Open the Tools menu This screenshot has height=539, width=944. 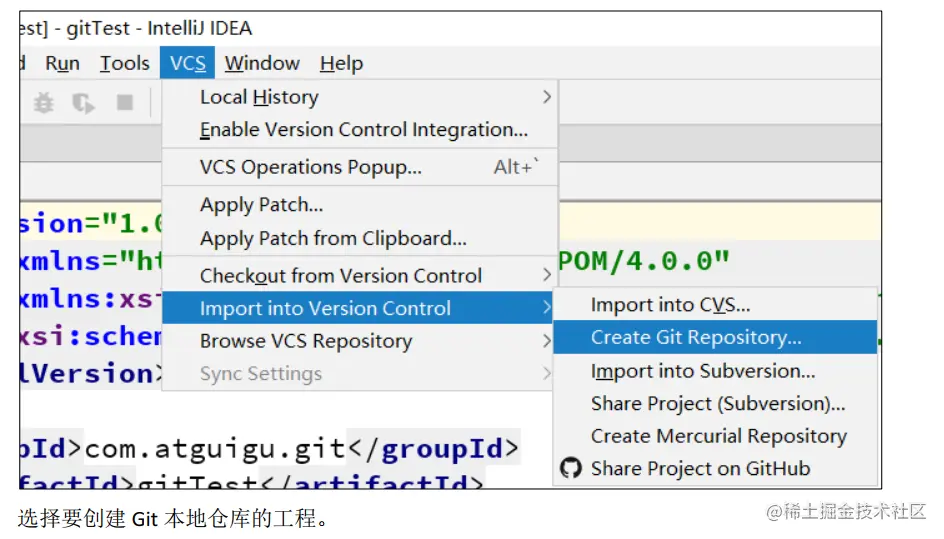click(x=125, y=63)
